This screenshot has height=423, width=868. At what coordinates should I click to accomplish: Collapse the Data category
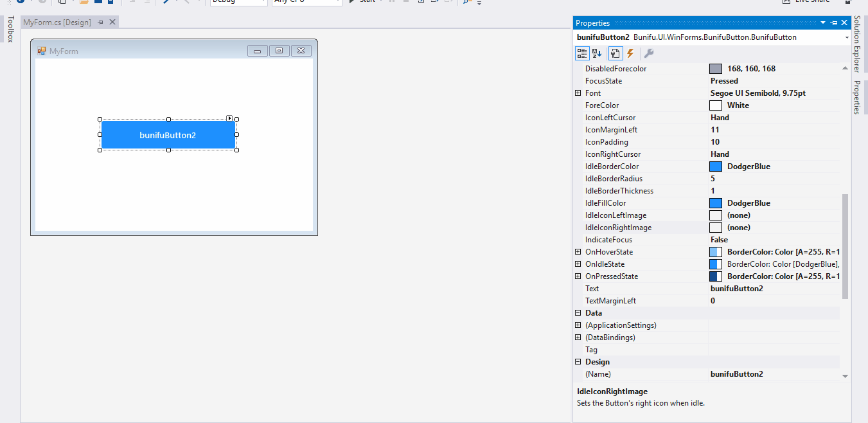coord(578,313)
